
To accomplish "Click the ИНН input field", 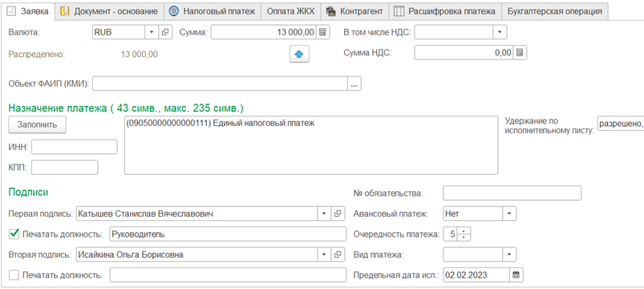I will [75, 147].
